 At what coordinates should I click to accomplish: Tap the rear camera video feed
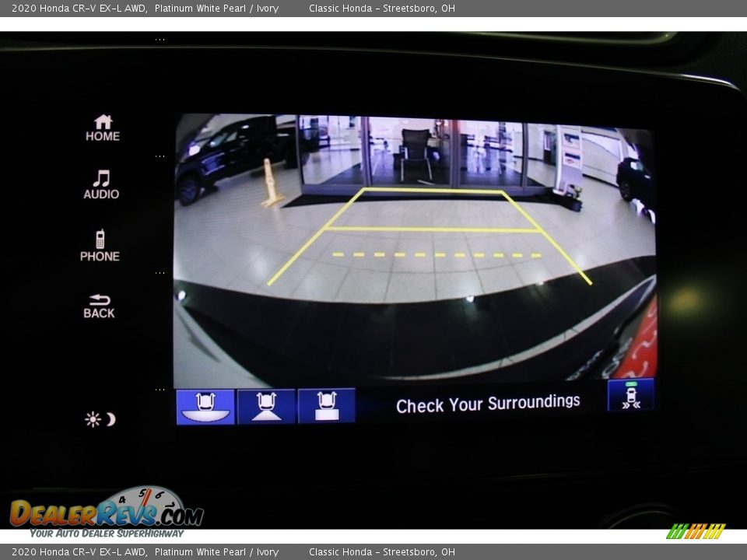(x=414, y=249)
